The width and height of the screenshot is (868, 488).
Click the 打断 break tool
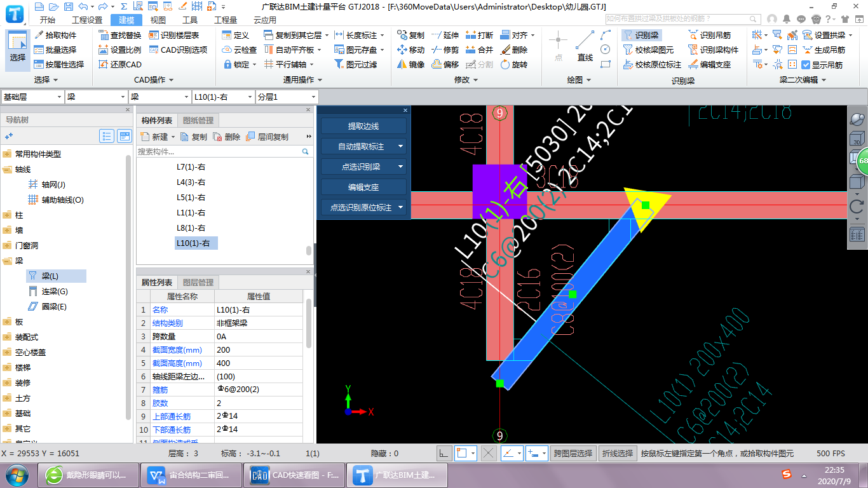pos(479,35)
